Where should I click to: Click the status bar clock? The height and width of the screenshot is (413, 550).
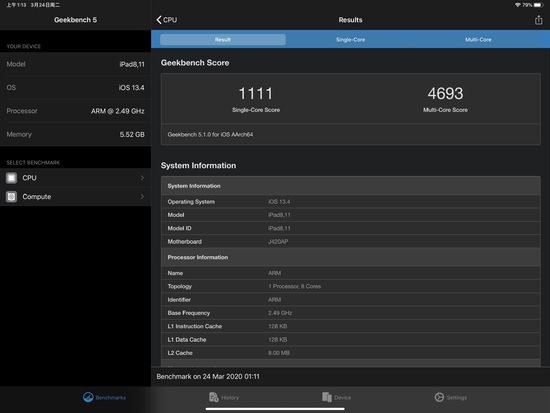[x=16, y=5]
